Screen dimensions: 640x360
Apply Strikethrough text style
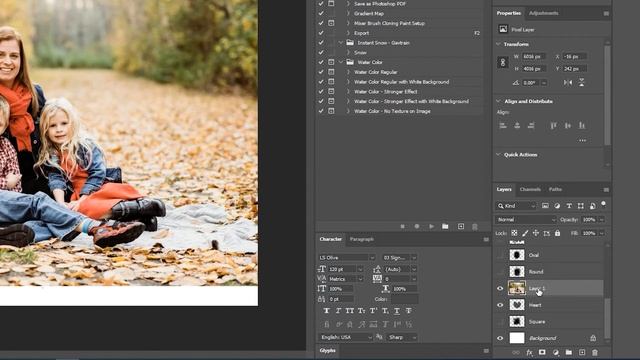(409, 311)
